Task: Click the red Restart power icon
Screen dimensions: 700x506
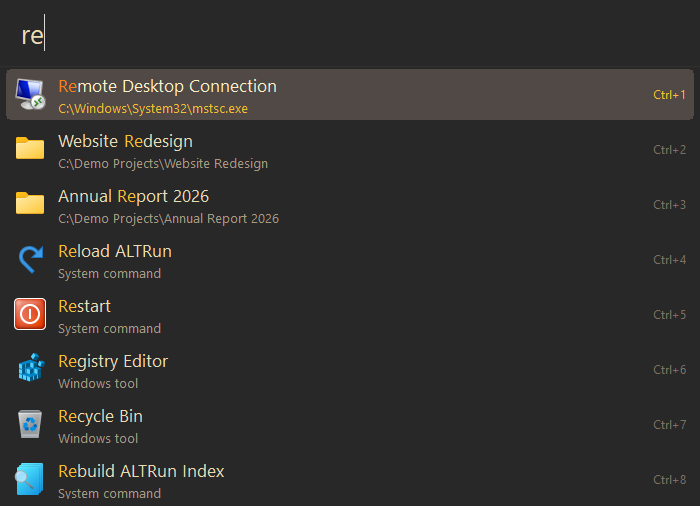Action: point(30,314)
